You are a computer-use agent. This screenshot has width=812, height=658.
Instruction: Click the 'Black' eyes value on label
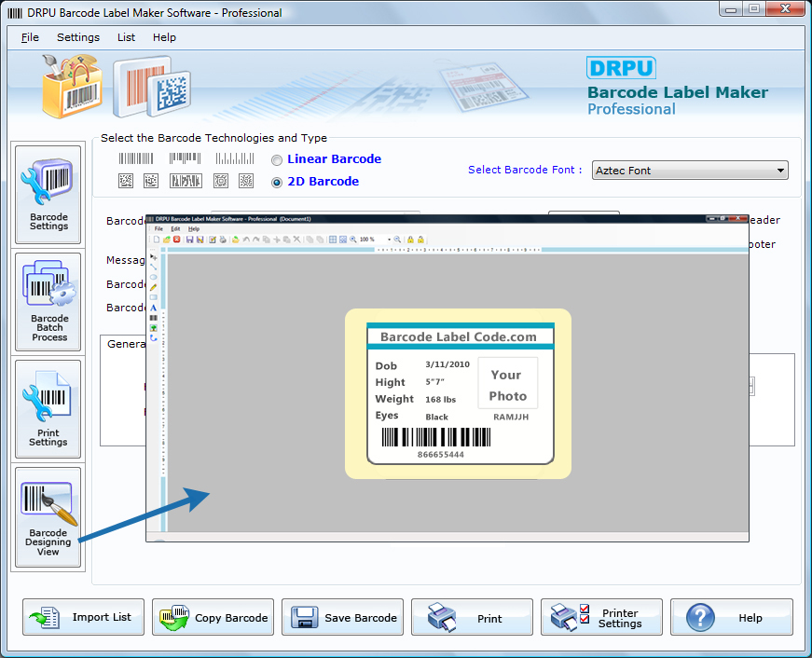(x=436, y=418)
